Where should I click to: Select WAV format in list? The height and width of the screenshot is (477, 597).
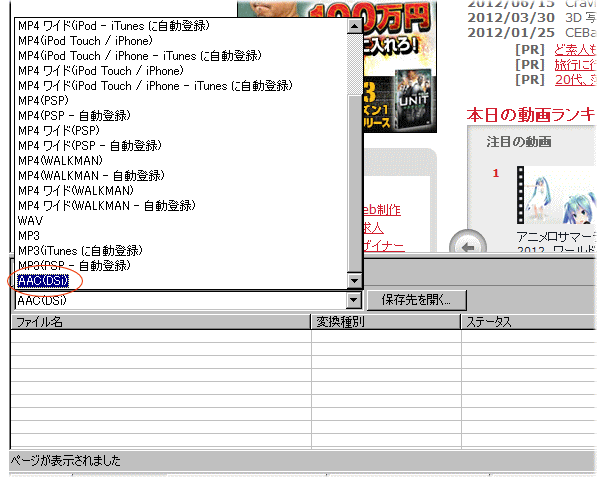(30, 221)
